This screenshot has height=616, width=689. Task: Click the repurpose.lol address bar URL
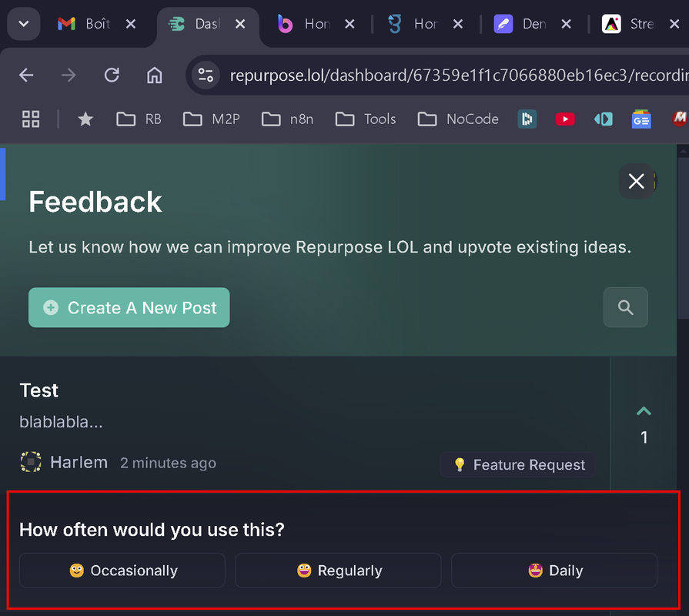pyautogui.click(x=459, y=75)
